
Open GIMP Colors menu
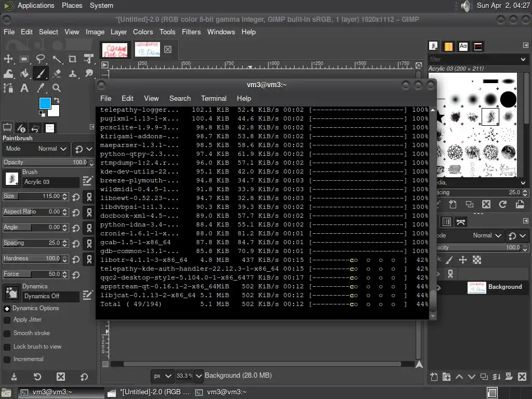pyautogui.click(x=143, y=32)
